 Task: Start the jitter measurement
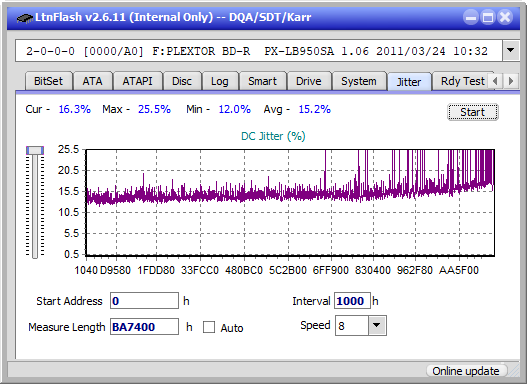(x=473, y=112)
